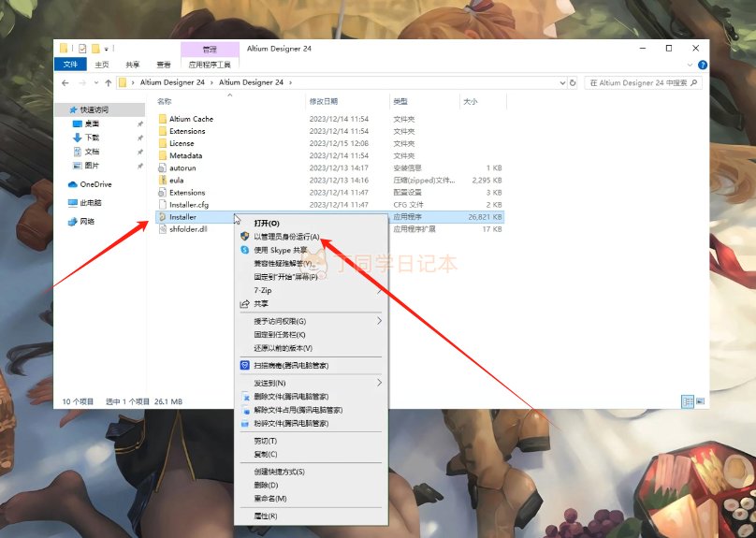Open Explorer help question mark icon
The height and width of the screenshot is (538, 756).
703,65
